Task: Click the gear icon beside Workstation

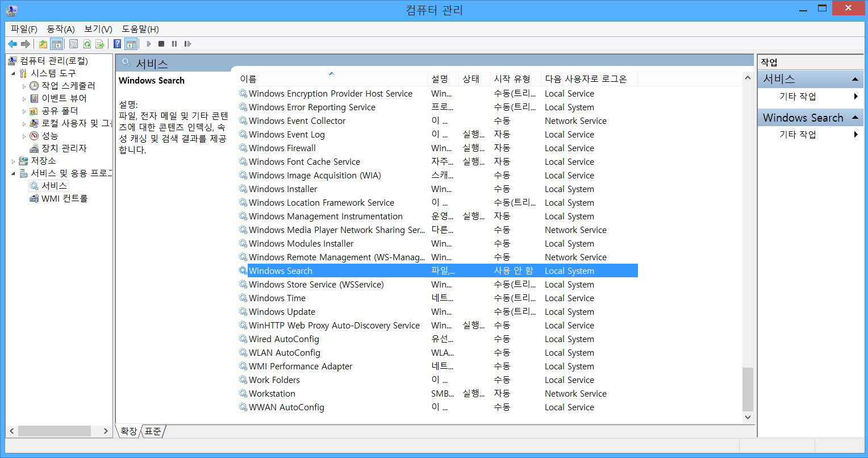Action: [x=243, y=394]
